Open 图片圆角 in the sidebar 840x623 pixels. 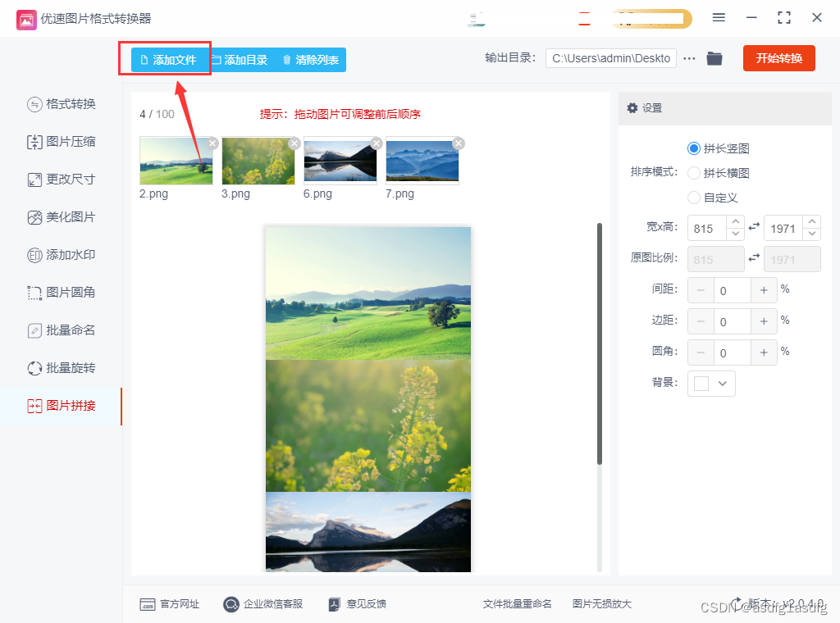coord(61,292)
